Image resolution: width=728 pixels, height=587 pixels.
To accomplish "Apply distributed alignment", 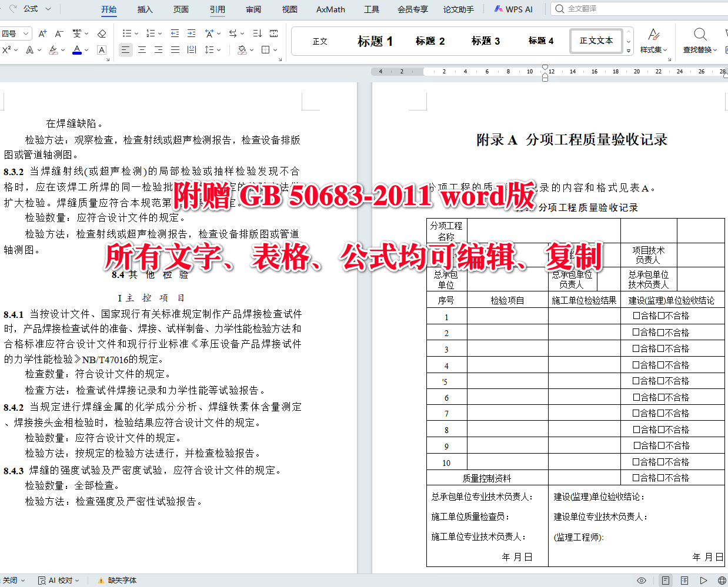I will [x=191, y=50].
